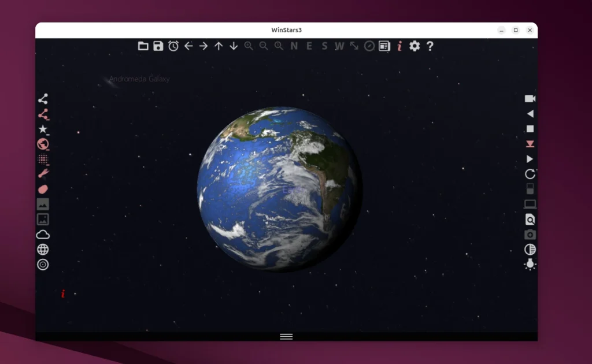Save the current view
592x364 pixels.
158,46
